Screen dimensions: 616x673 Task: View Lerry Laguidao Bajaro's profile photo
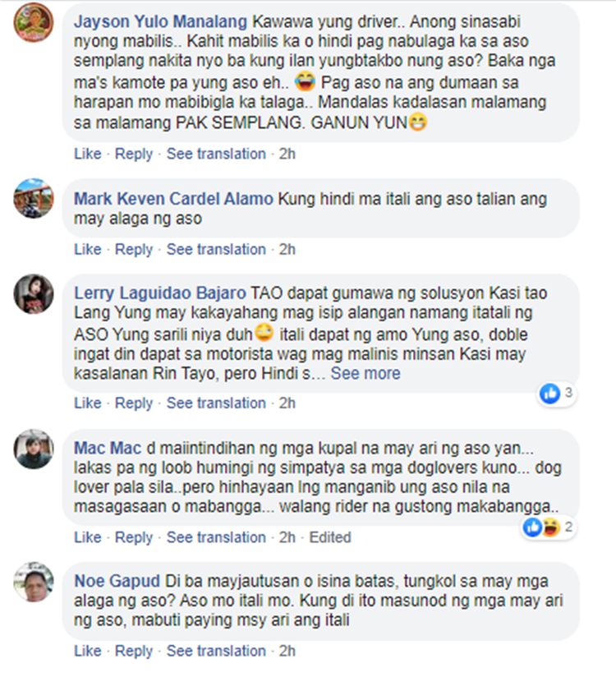(x=34, y=294)
